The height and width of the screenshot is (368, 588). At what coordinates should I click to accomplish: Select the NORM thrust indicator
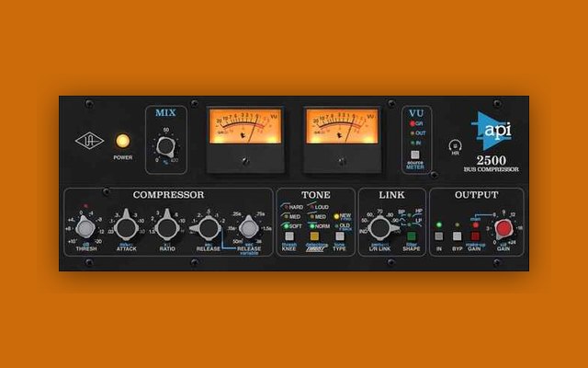312,226
